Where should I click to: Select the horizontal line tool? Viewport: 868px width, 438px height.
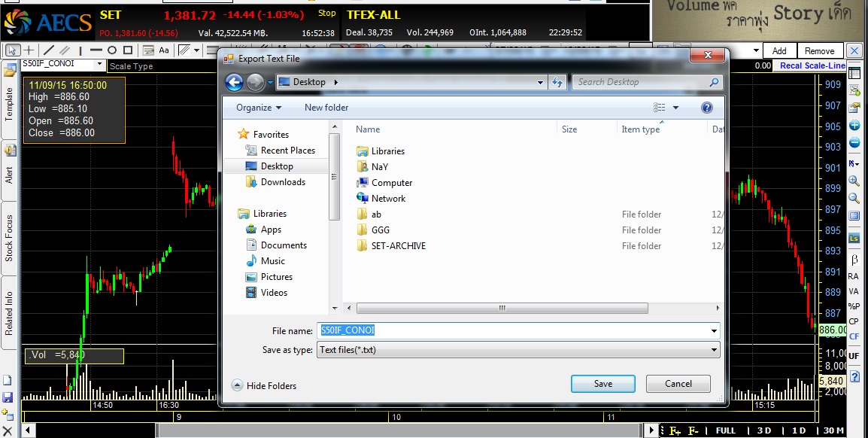96,50
